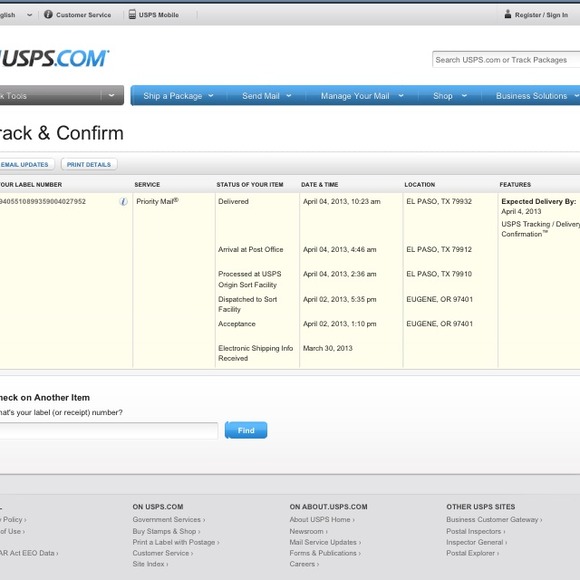Image resolution: width=580 pixels, height=580 pixels.
Task: Open the language dropdown arrow
Action: (30, 15)
